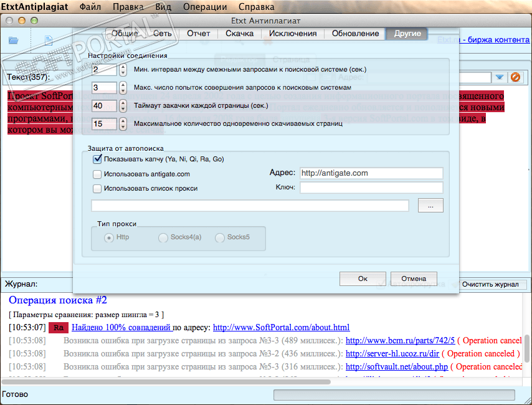Click the Ключ input field
This screenshot has height=405, width=532.
coord(371,188)
